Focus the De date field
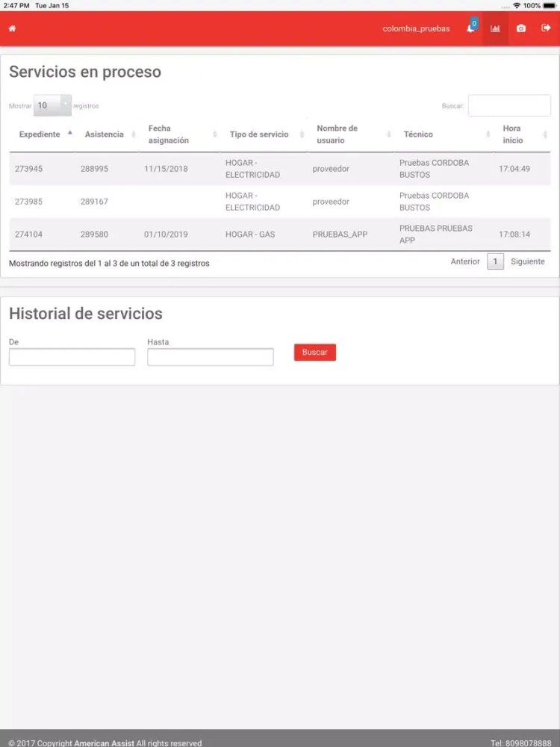The width and height of the screenshot is (560, 747). [72, 357]
